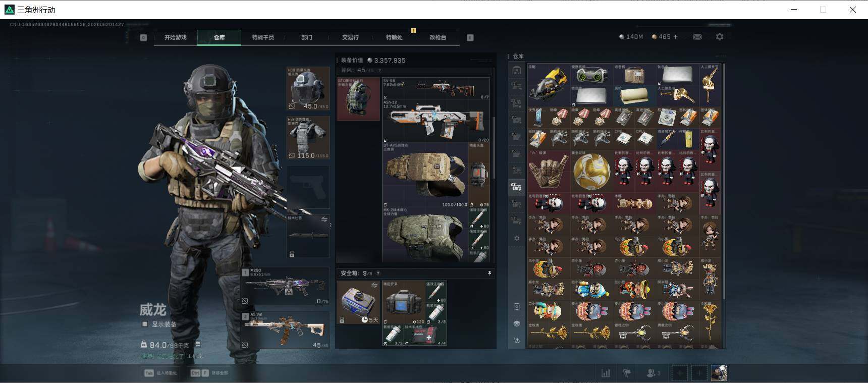Image resolution: width=868 pixels, height=383 pixels.
Task: Select the red first-aid kit in safe box
Action: coord(425,335)
